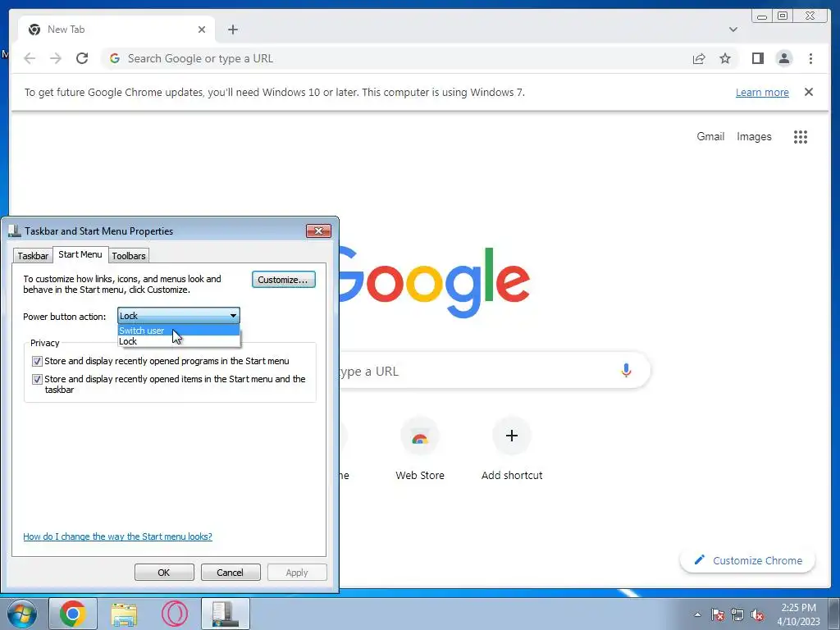
Task: Start voice search with microphone
Action: 626,370
